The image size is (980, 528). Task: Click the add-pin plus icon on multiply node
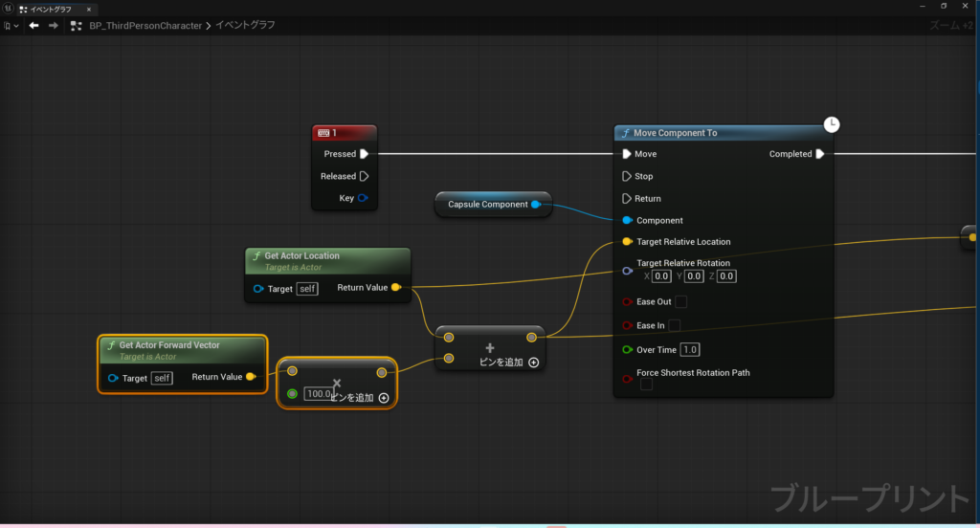click(384, 398)
